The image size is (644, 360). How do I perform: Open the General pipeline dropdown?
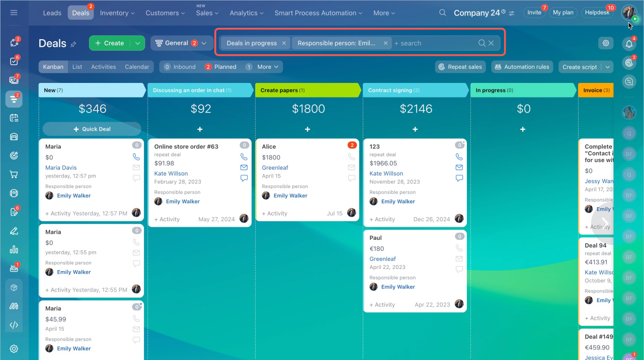pos(182,43)
